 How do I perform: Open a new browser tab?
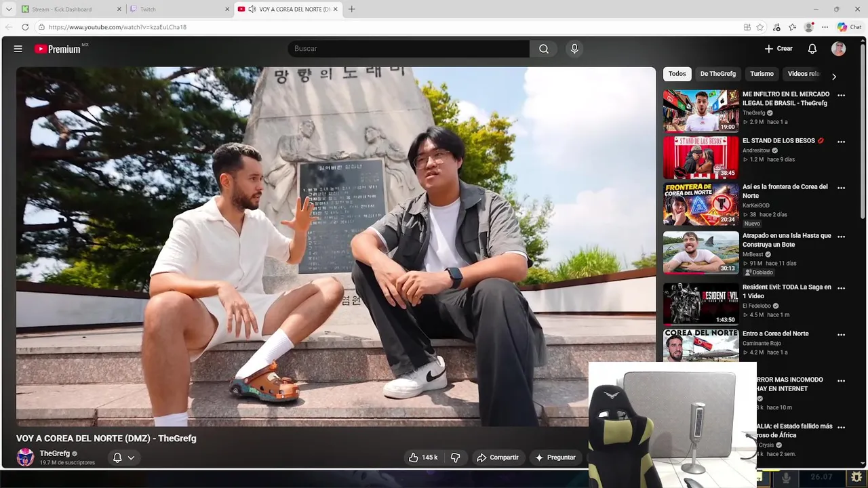pos(351,9)
